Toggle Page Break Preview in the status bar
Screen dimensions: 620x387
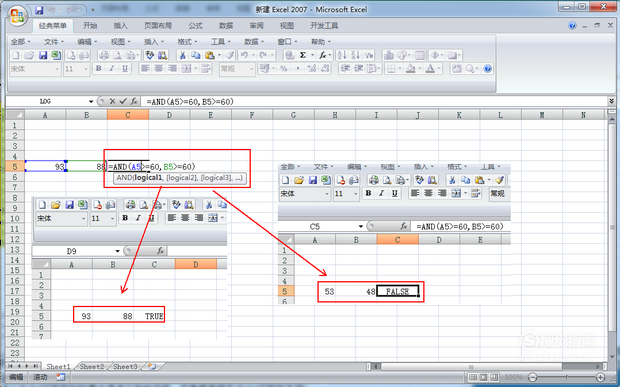click(x=494, y=377)
